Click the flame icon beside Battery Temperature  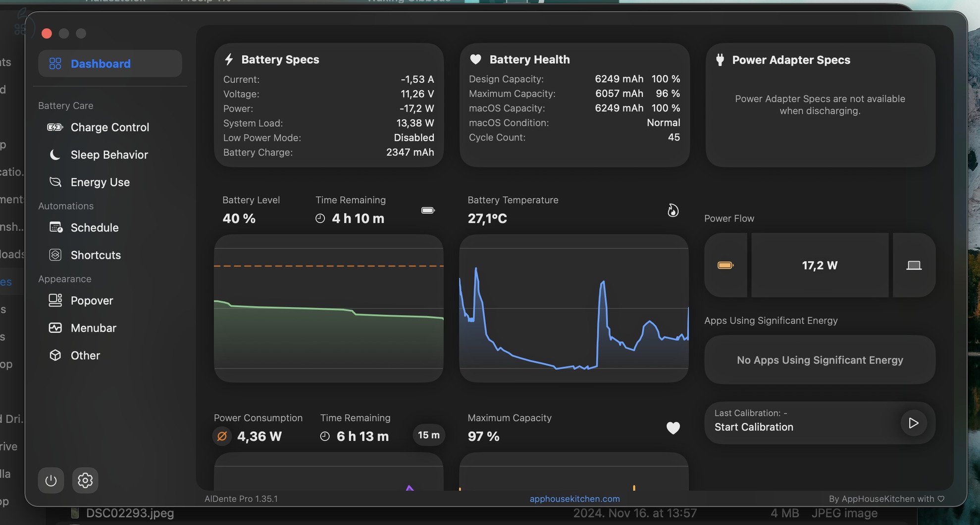coord(672,210)
